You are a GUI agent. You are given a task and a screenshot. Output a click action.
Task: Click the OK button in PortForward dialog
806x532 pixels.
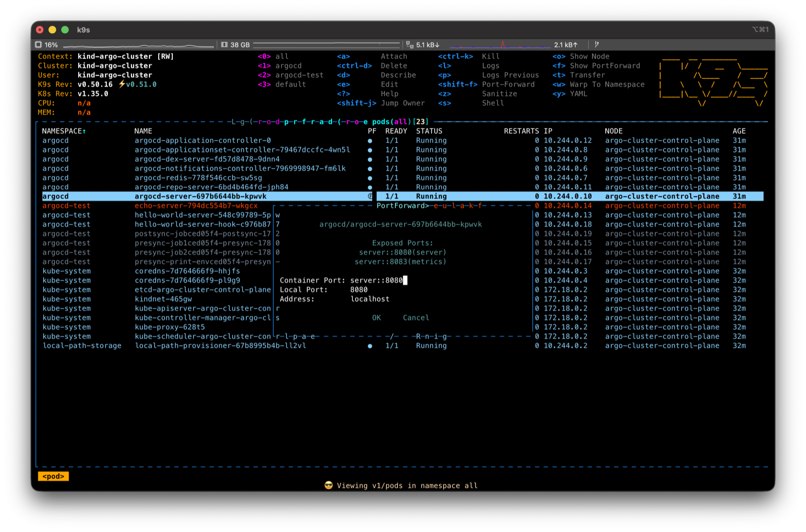376,318
